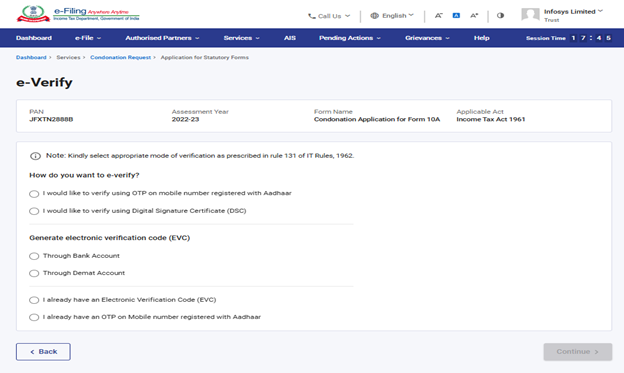Click Condonation Application for Form 10A text
Image resolution: width=624 pixels, height=373 pixels.
377,119
